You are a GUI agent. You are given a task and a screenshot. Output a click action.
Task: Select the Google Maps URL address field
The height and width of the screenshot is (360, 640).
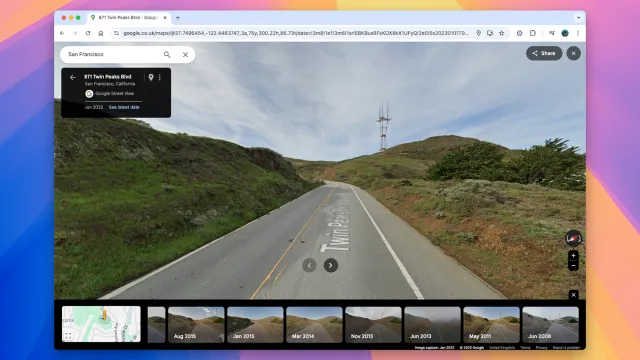pyautogui.click(x=296, y=33)
